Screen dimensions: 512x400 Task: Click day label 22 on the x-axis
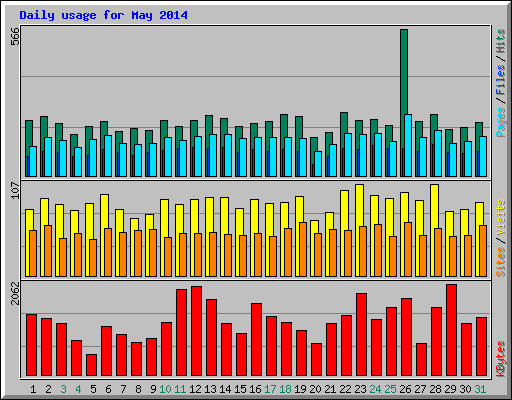[345, 389]
